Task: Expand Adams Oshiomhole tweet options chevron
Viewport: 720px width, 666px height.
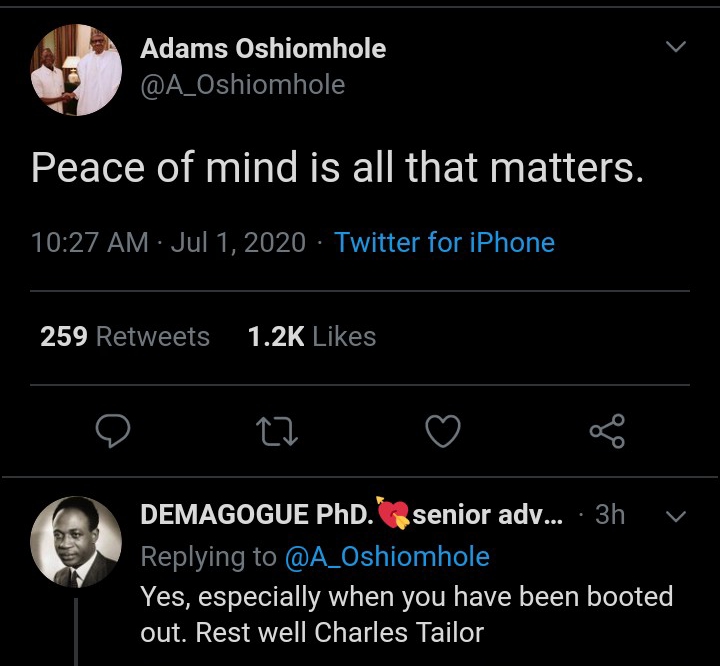Action: tap(676, 47)
